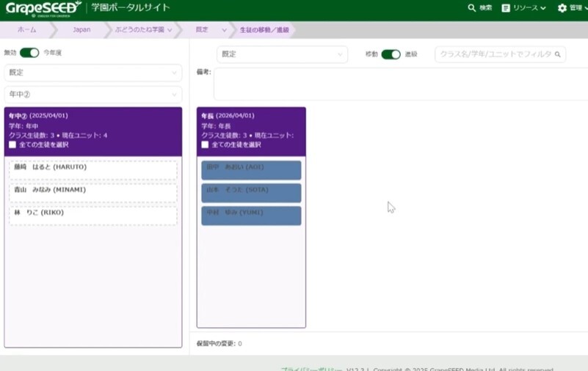Click the Resources document icon
Image resolution: width=588 pixels, height=371 pixels.
pos(506,8)
